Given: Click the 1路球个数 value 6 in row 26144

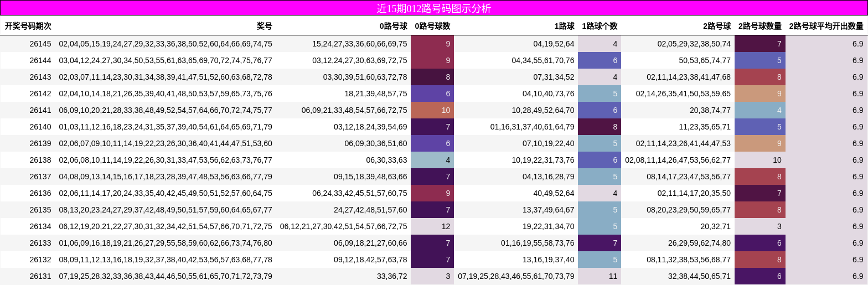Looking at the screenshot, I should (x=600, y=60).
